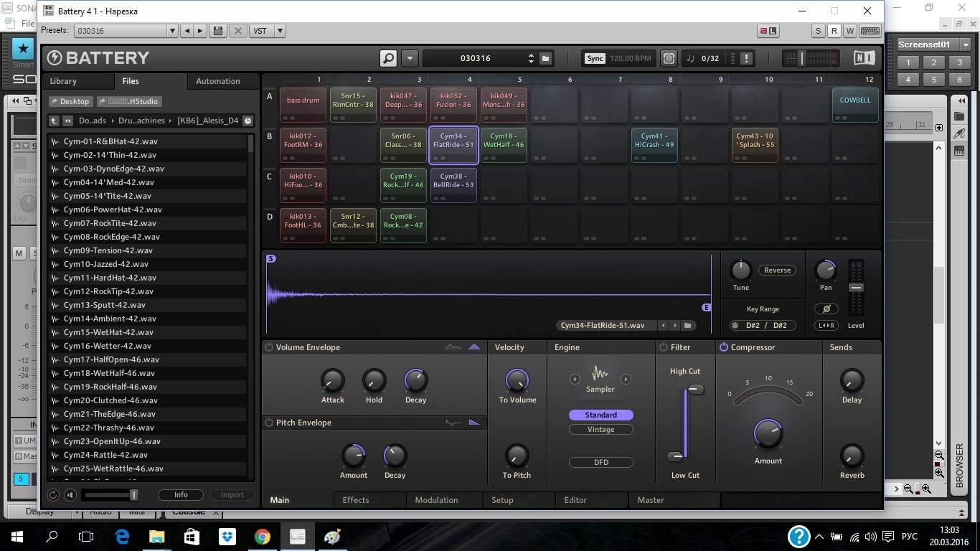This screenshot has height=551, width=980.
Task: Go up one folder in file browser
Action: click(x=54, y=121)
